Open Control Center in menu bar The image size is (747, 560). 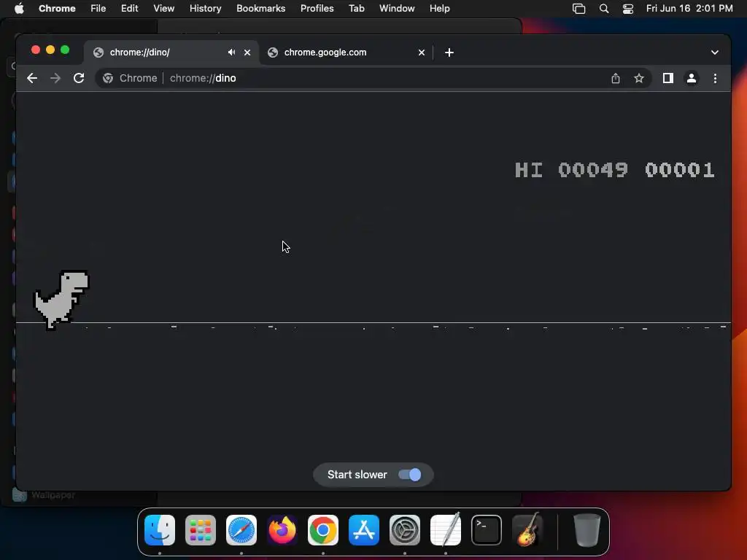point(628,9)
